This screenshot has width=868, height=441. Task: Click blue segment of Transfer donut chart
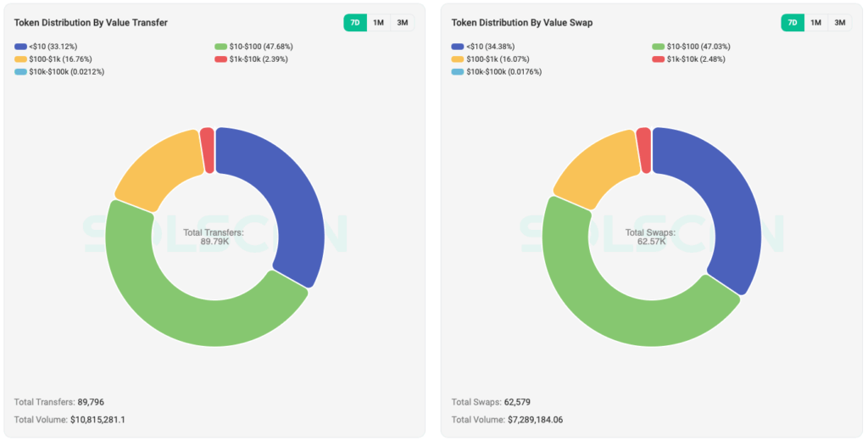[x=292, y=195]
